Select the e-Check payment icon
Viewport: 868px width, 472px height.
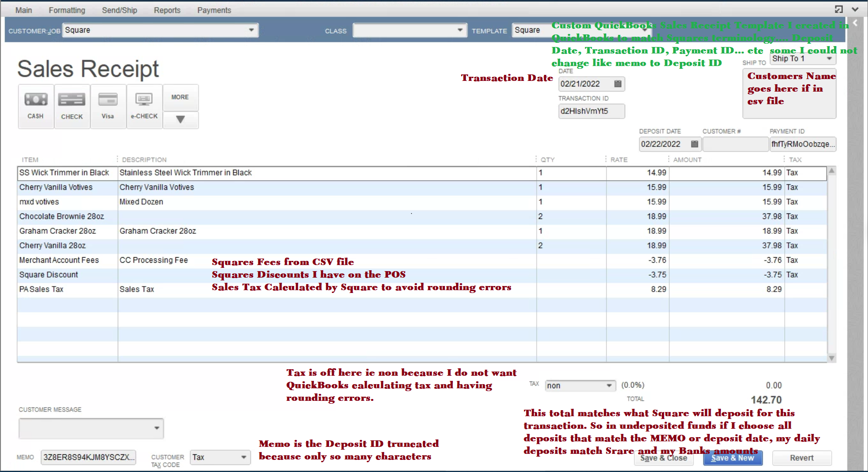pos(144,106)
